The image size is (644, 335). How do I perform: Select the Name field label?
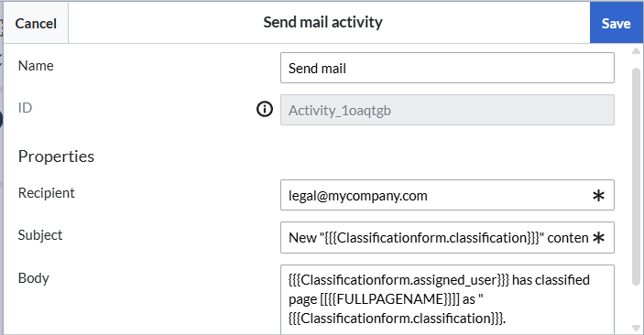[x=36, y=66]
